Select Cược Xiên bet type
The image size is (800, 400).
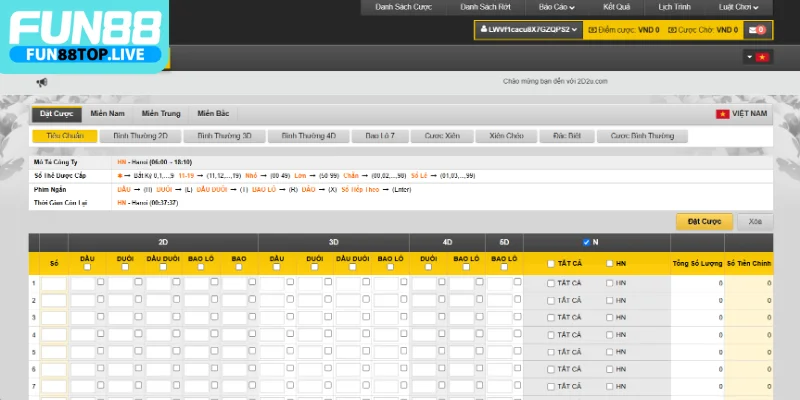pyautogui.click(x=442, y=136)
